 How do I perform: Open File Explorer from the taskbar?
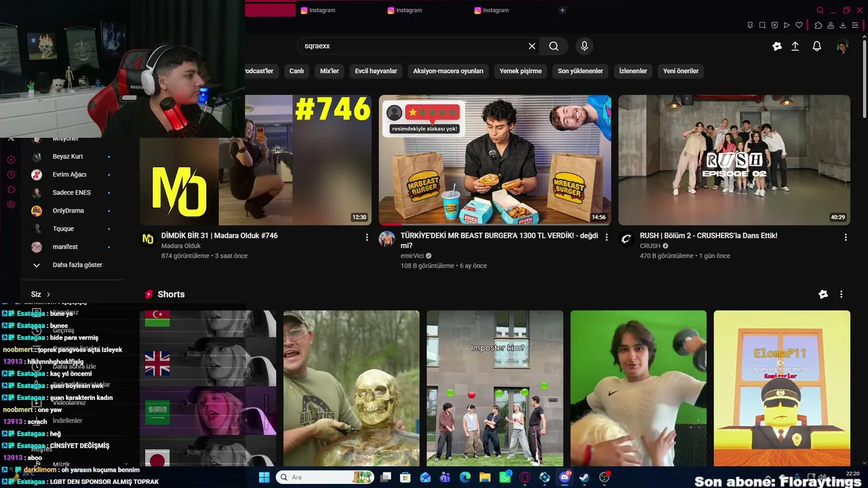tap(485, 477)
